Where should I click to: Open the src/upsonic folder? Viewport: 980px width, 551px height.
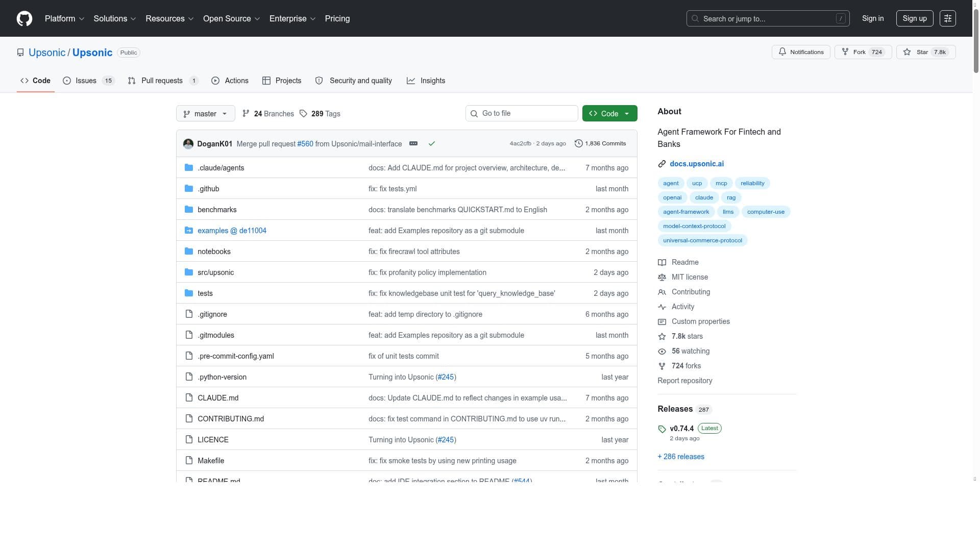point(215,272)
